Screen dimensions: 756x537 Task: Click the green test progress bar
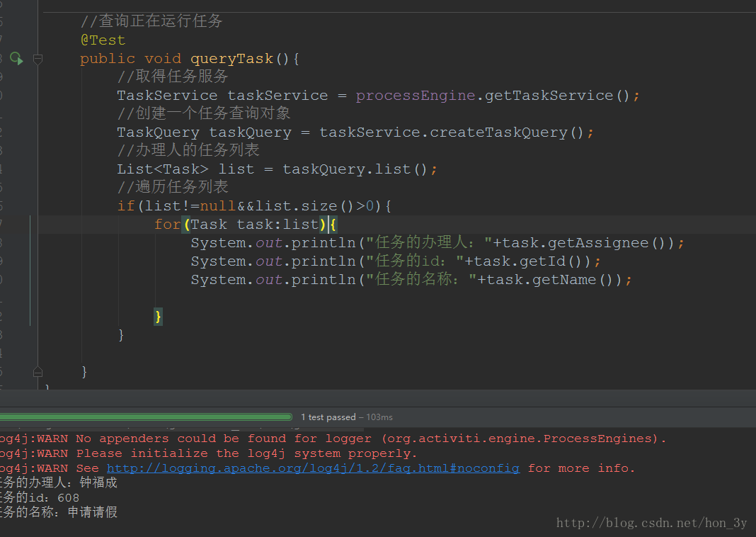click(x=146, y=417)
